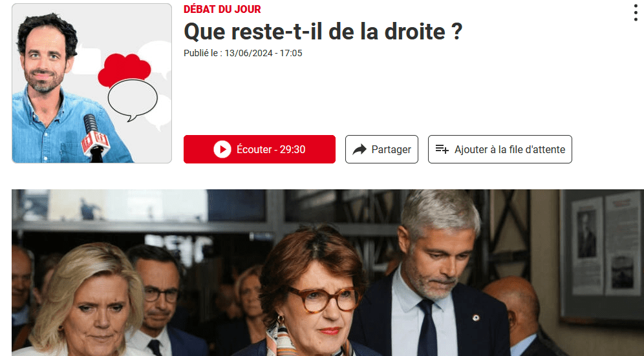Share the episode with the Partager label
The image size is (644, 356).
coord(391,149)
